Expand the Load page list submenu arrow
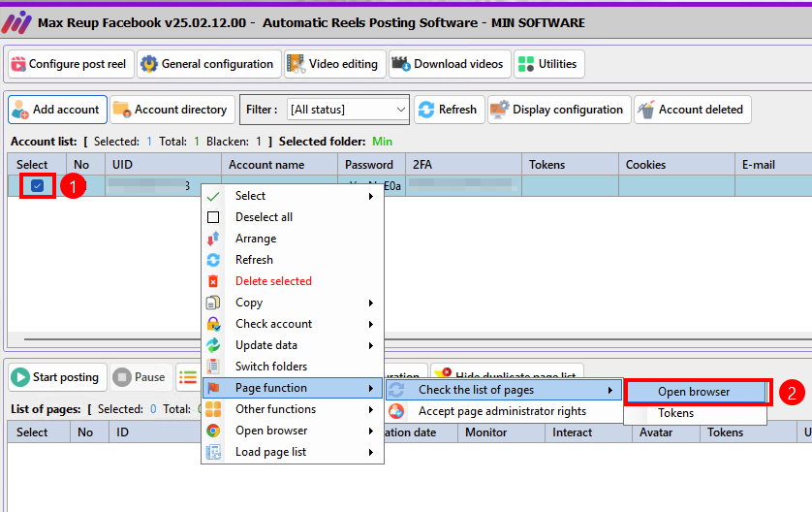Screen dimensions: 812x512 371,452
